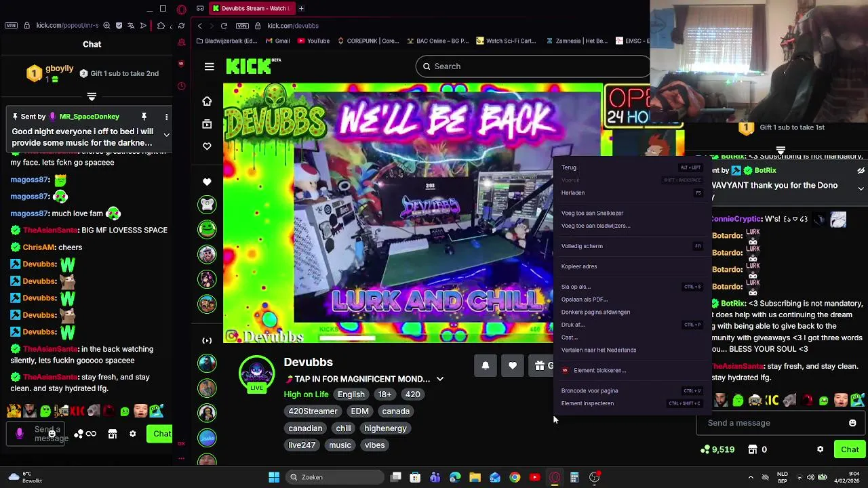Open Google Chrome from the taskbar
This screenshot has height=488, width=868.
(x=515, y=477)
